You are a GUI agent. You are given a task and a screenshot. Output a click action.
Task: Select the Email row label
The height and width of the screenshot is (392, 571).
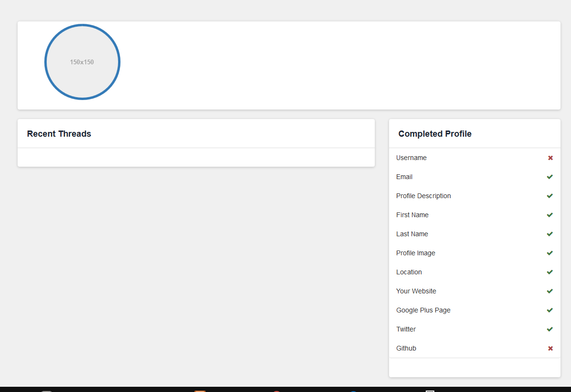[x=404, y=177]
